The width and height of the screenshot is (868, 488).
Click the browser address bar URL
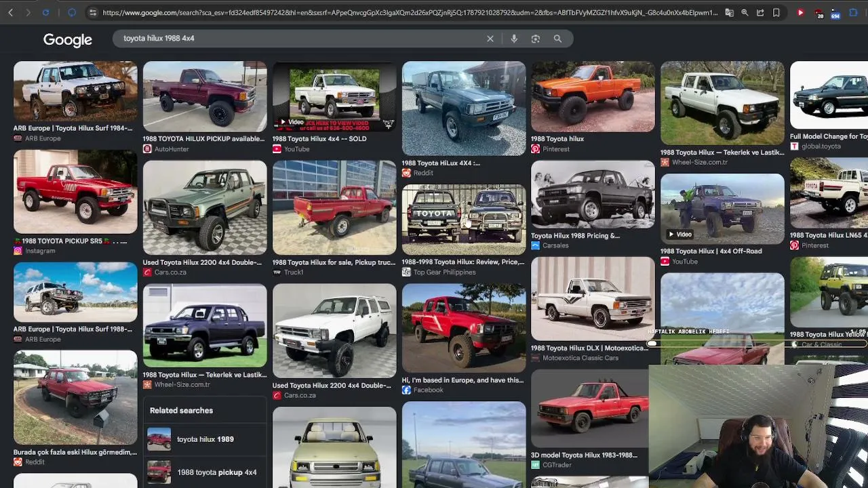[410, 12]
